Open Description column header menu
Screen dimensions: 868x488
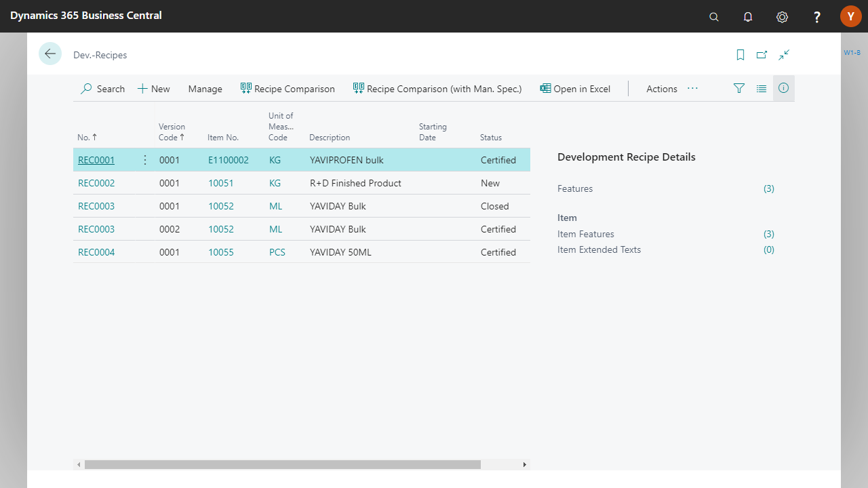point(330,138)
